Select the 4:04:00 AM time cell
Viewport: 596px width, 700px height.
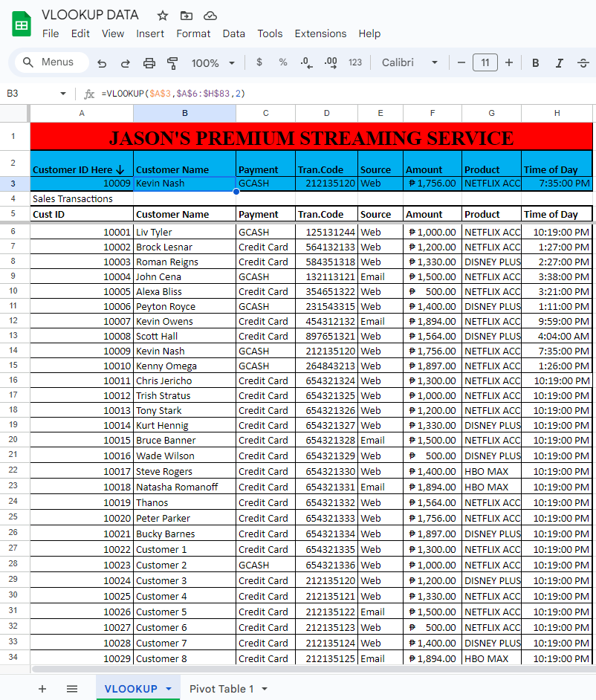[x=557, y=336]
